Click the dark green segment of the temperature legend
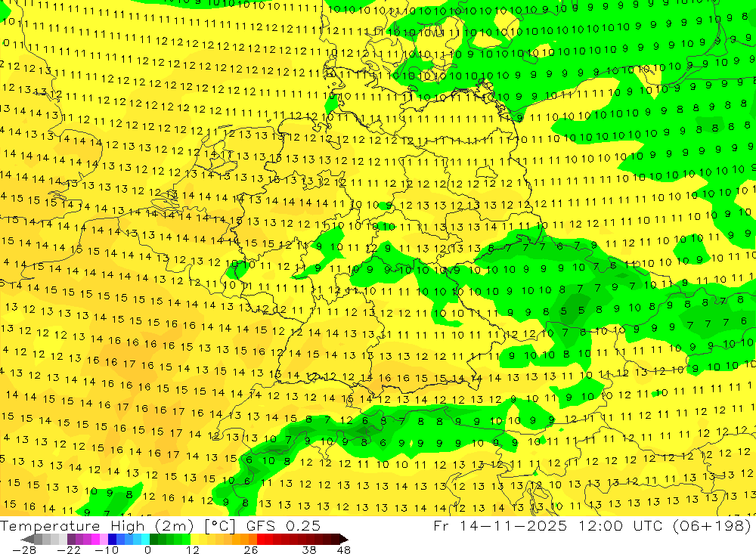The height and width of the screenshot is (554, 756). [x=153, y=539]
